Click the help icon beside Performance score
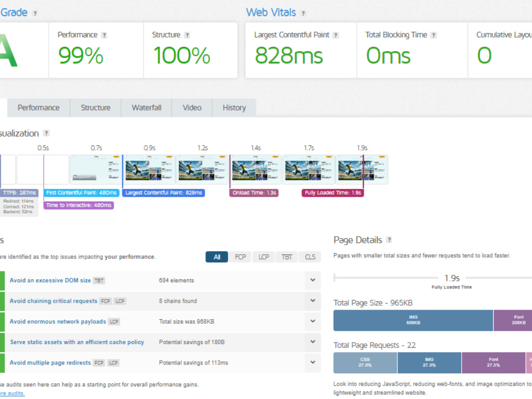The width and height of the screenshot is (532, 399). point(104,35)
